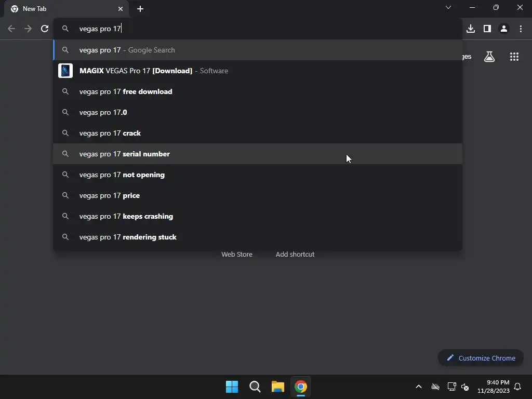Go back using the back arrow
This screenshot has height=399, width=532.
(x=11, y=29)
